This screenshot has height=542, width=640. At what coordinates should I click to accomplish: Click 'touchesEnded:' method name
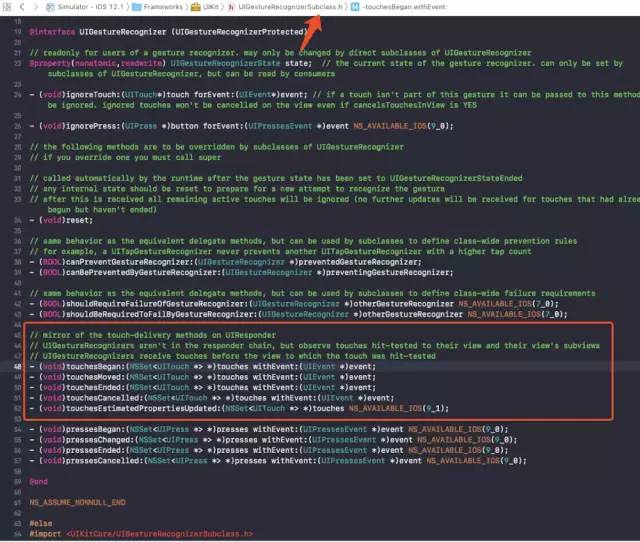[96, 388]
